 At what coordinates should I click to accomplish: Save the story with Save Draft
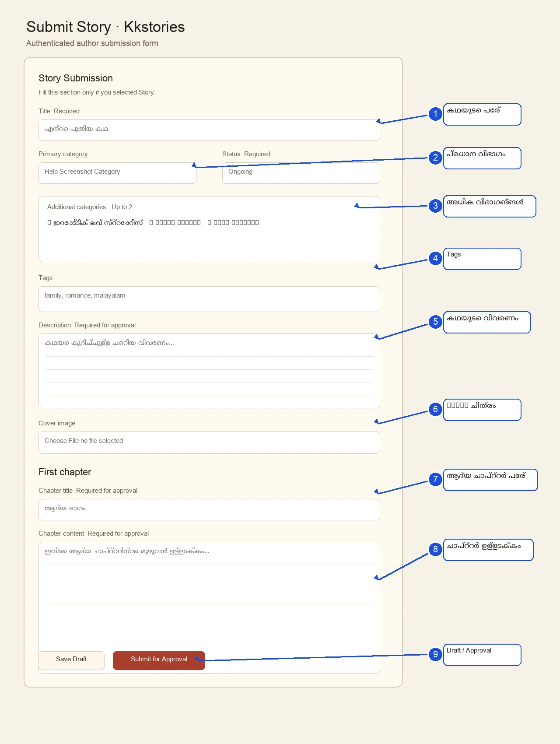tap(71, 660)
